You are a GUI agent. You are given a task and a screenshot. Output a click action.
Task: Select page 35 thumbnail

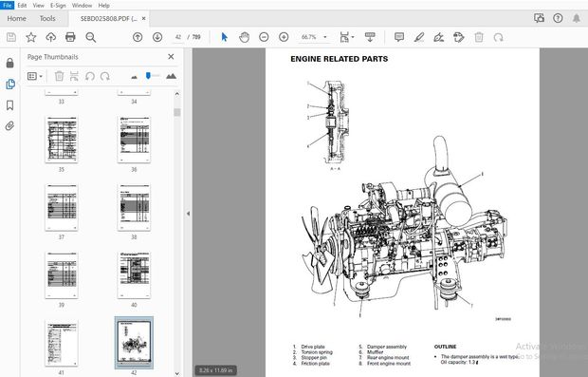[62, 140]
